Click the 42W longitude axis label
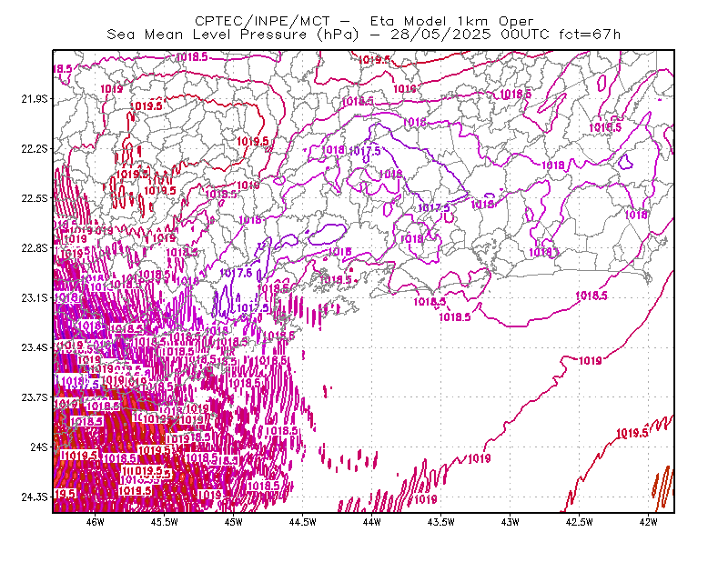The image size is (728, 562). [649, 522]
